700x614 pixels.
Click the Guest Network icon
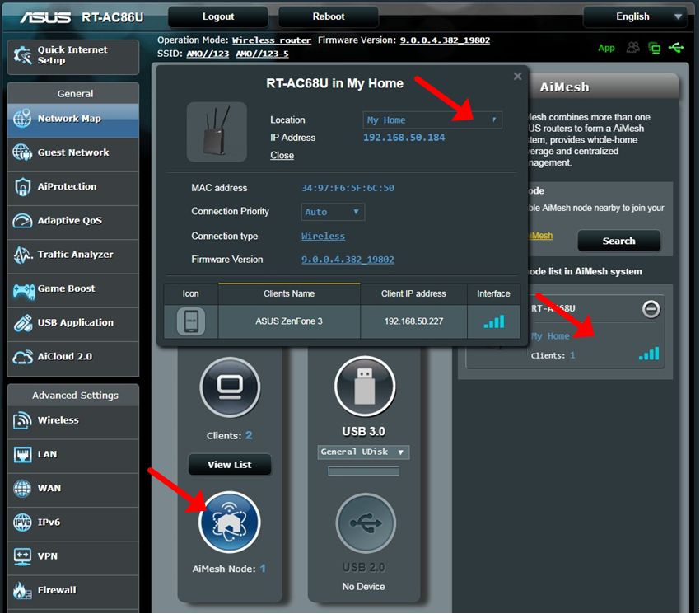(x=22, y=152)
